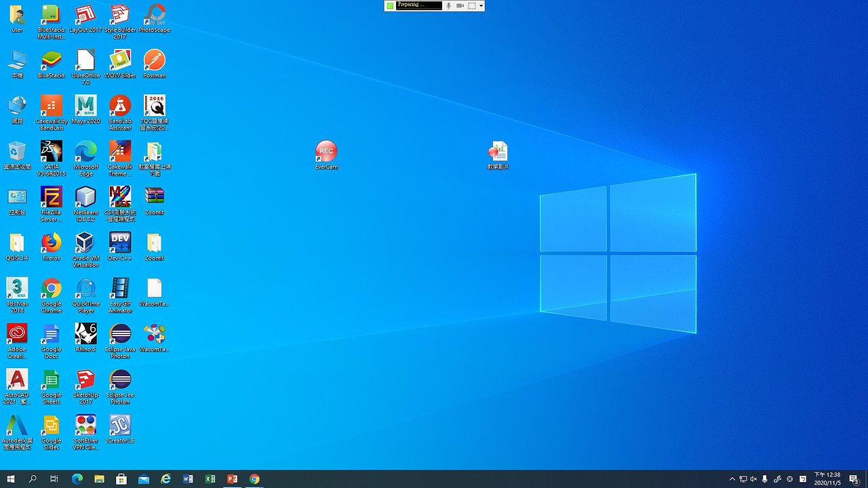868x488 pixels.
Task: Select the Firefox desktop shortcut
Action: pos(52,247)
